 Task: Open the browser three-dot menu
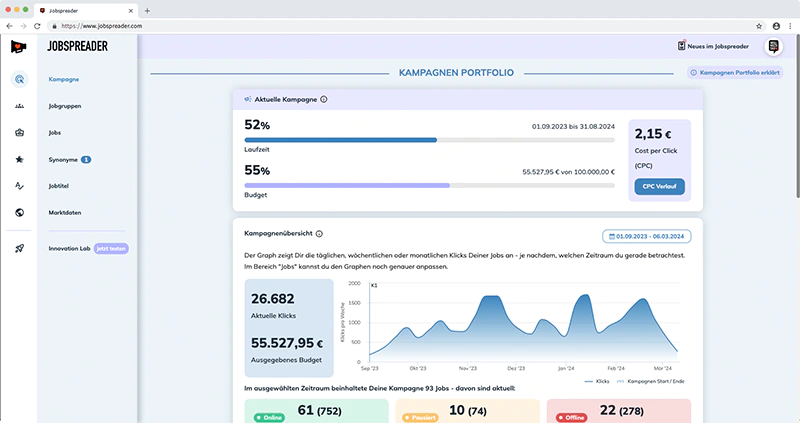pos(790,26)
